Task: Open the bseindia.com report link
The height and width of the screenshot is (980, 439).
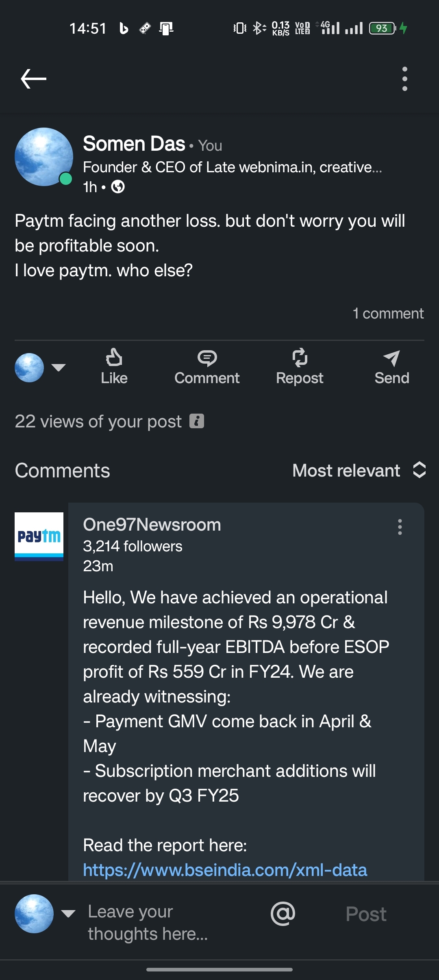Action: pos(225,870)
